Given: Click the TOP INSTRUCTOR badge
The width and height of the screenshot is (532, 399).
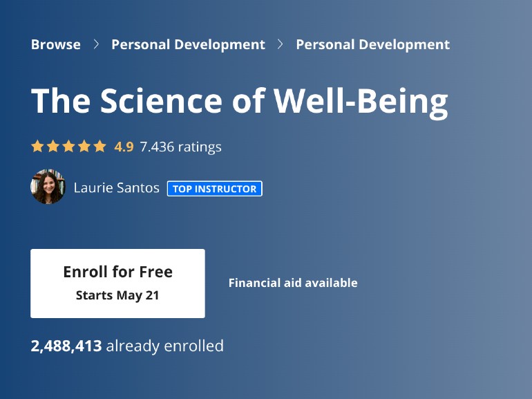Looking at the screenshot, I should pyautogui.click(x=214, y=189).
